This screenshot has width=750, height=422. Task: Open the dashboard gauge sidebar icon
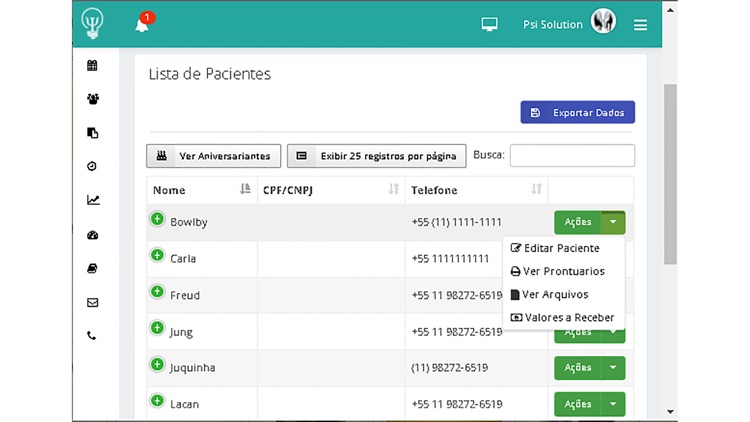tap(93, 235)
